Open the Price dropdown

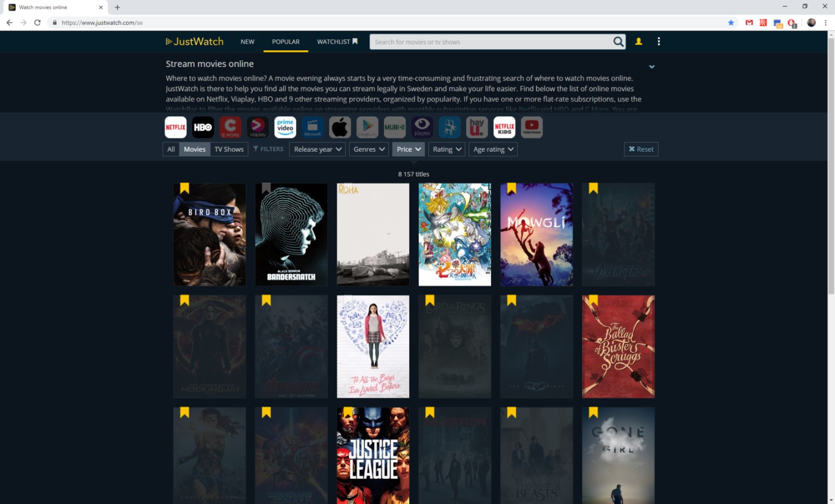point(409,150)
